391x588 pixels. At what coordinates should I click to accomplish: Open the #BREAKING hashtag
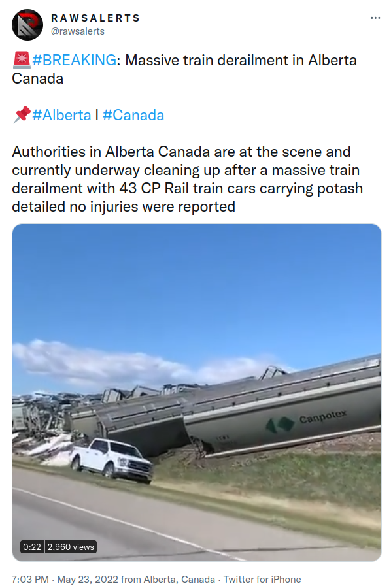click(75, 60)
